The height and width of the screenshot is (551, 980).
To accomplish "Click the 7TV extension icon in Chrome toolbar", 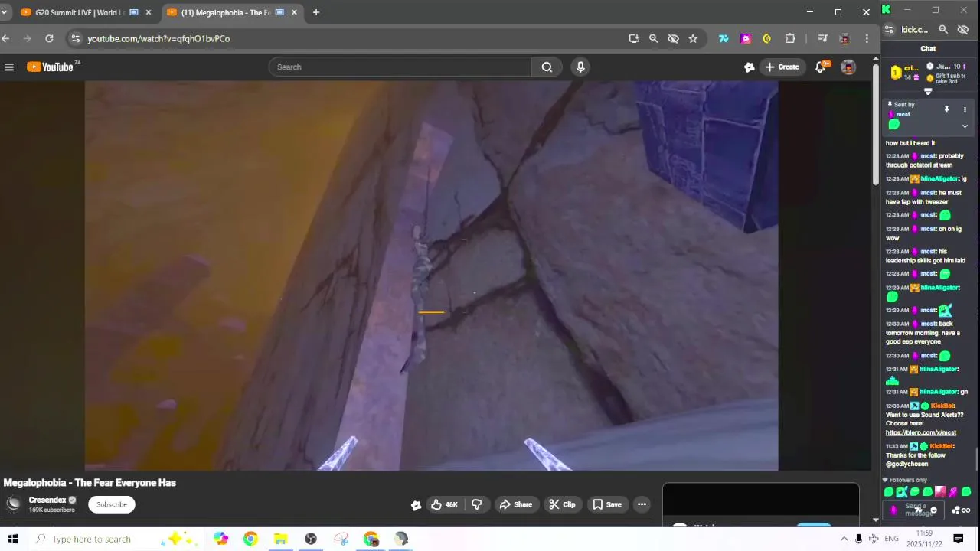I will (724, 38).
